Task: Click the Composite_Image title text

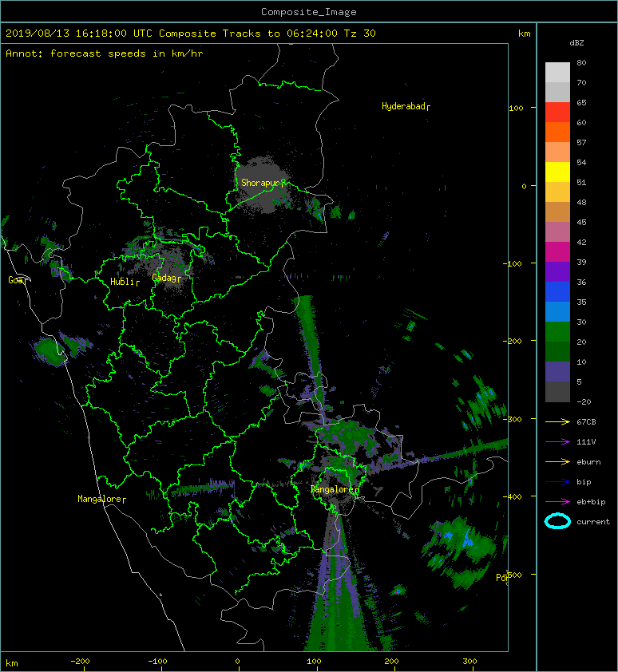Action: (309, 12)
